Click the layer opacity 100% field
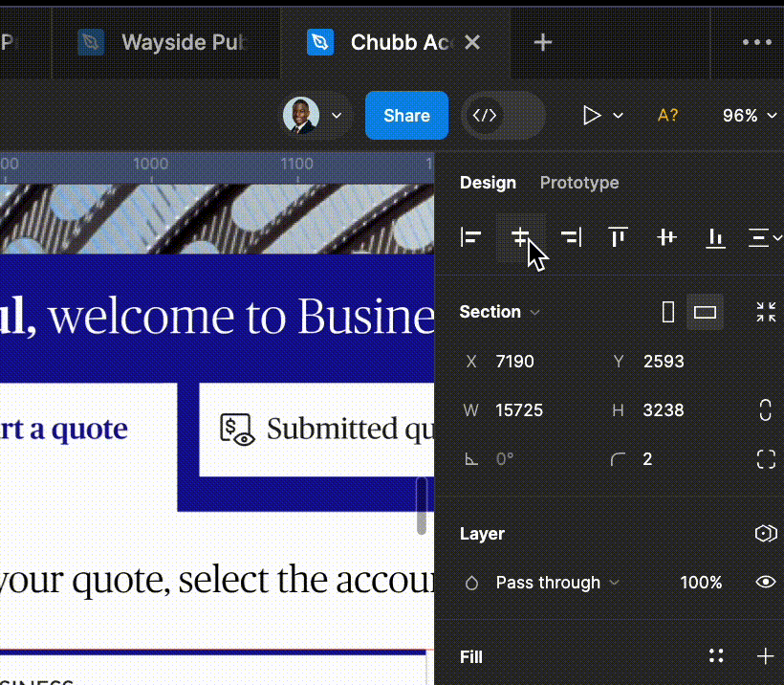Image resolution: width=784 pixels, height=685 pixels. click(701, 583)
